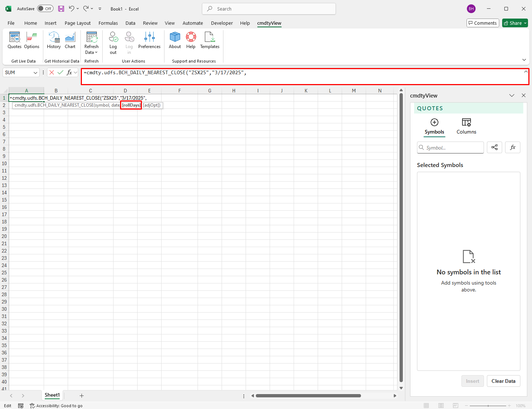Expand the Redo history dropdown
The image size is (532, 409).
92,9
